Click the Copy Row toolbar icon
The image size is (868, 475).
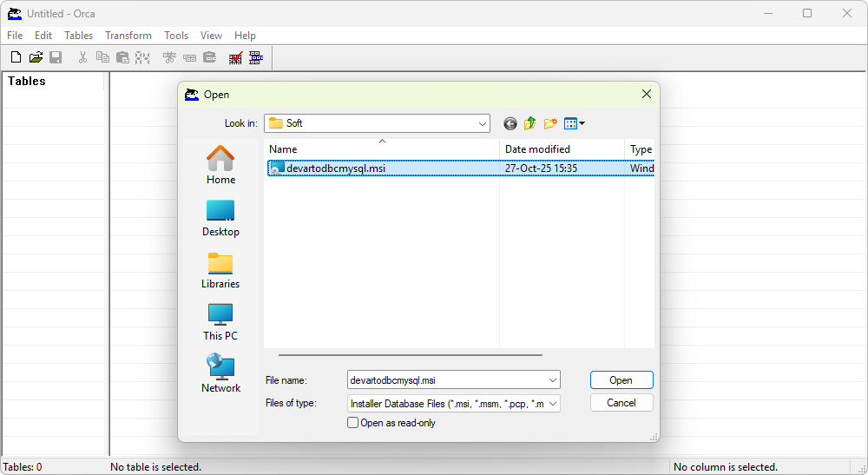[189, 57]
